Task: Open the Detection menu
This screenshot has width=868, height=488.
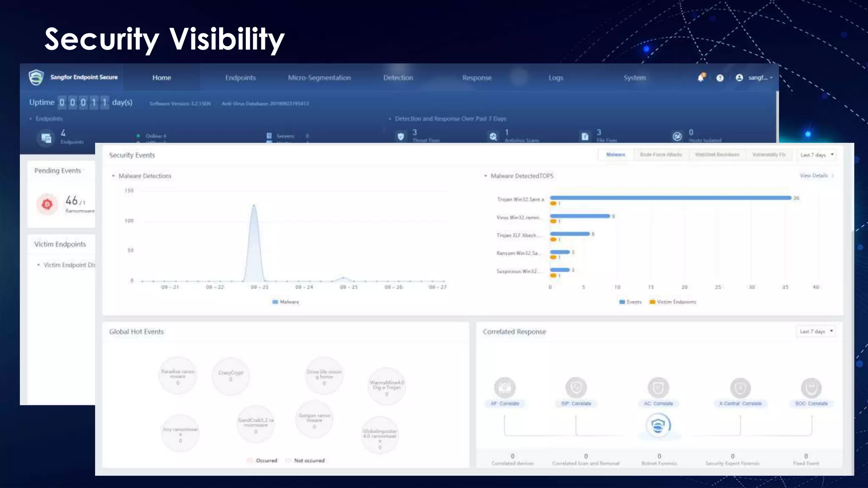Action: tap(398, 78)
